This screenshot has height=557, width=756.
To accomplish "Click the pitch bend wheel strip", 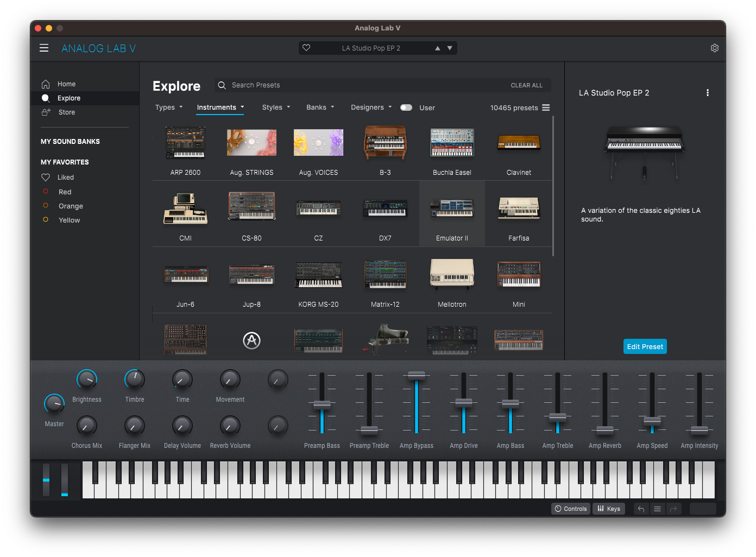I will click(46, 480).
